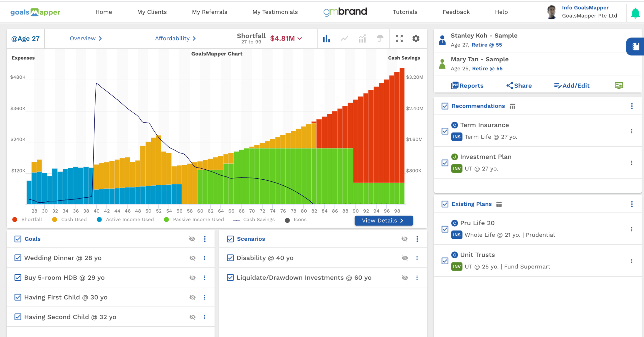Expand the Shortfall $4.81M dropdown
644x337 pixels.
(x=300, y=38)
